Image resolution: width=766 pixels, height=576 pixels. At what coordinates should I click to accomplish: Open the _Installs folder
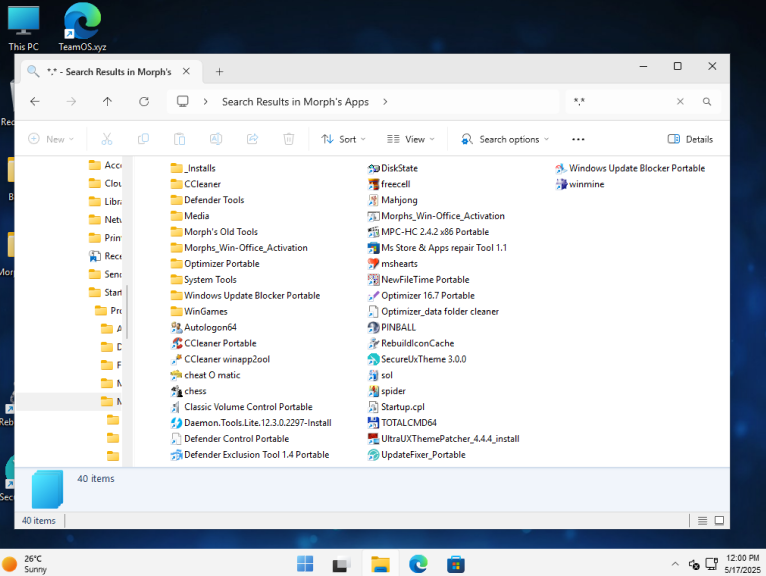pyautogui.click(x=193, y=169)
